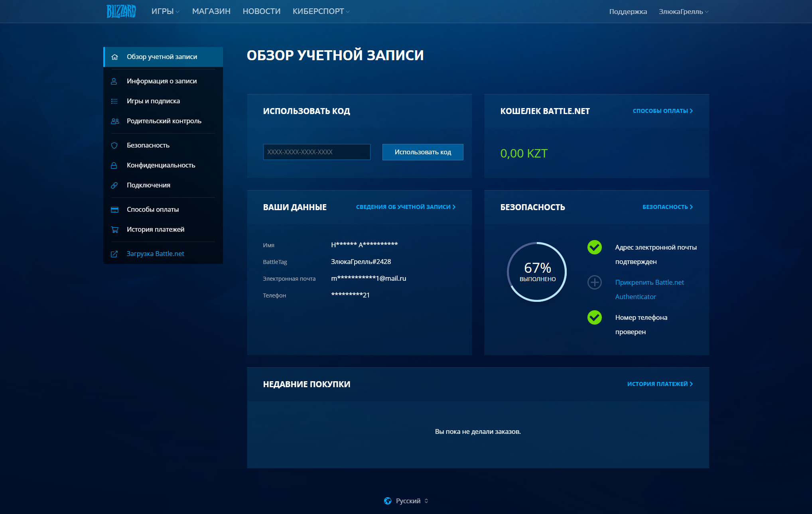Image resolution: width=812 pixels, height=514 pixels.
Task: Go to Безопасность in the sidebar
Action: [163, 146]
